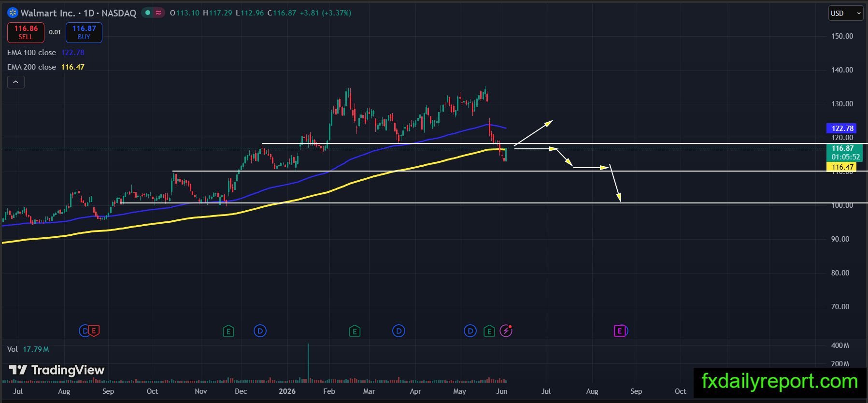Click the pink approximate-data indicator icon
This screenshot has height=403, width=868.
[x=158, y=13]
